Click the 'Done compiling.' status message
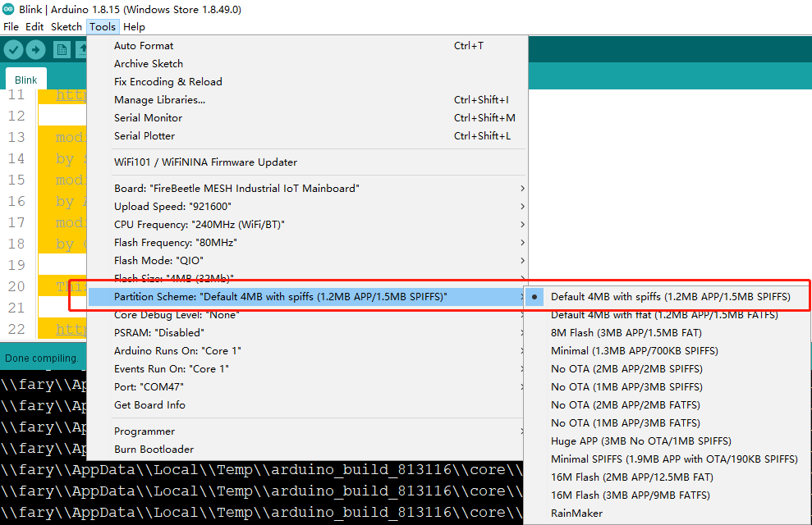Viewport: 812px width, 525px height. (x=41, y=358)
